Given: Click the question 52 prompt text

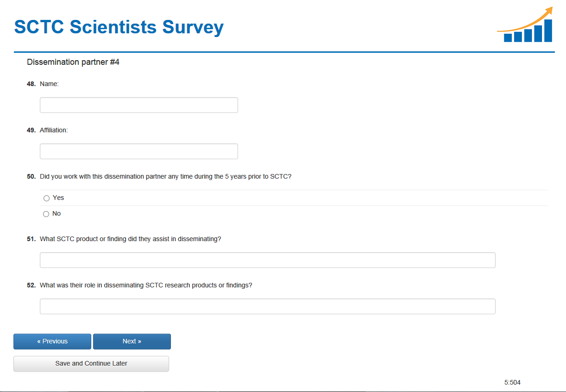Looking at the screenshot, I should click(x=146, y=285).
